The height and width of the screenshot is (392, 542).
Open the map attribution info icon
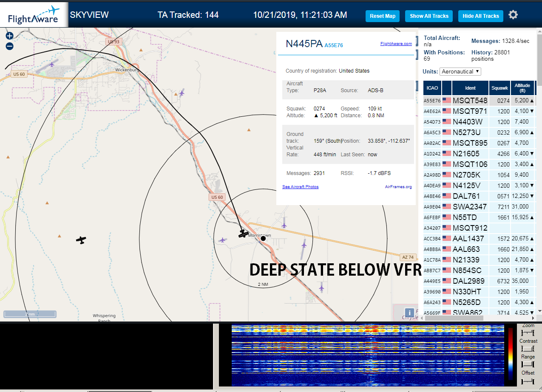click(x=409, y=312)
